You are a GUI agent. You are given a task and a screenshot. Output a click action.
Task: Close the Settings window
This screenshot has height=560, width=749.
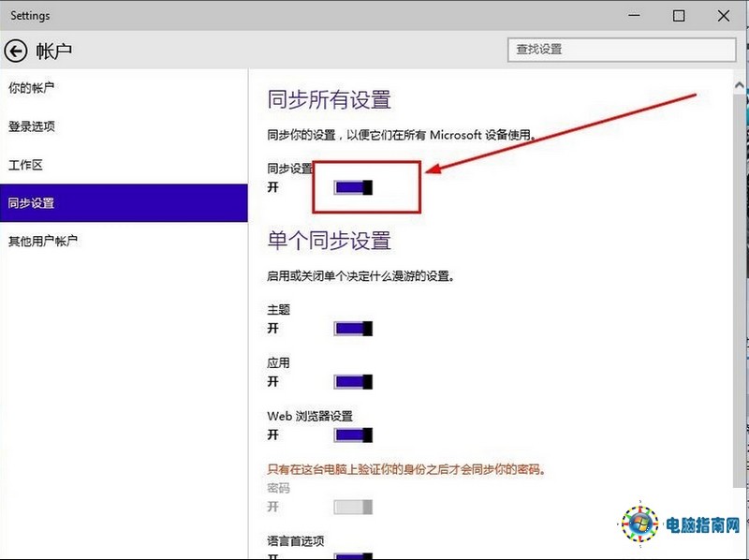pos(723,15)
